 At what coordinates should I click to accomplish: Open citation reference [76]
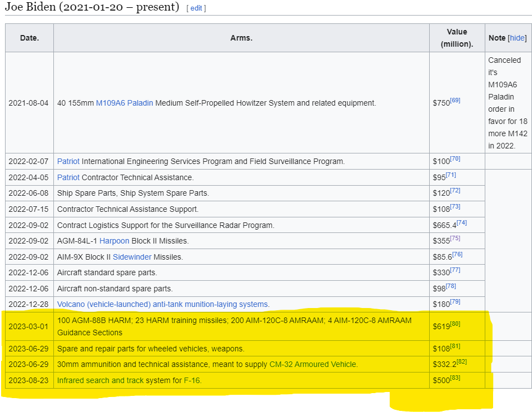point(458,254)
